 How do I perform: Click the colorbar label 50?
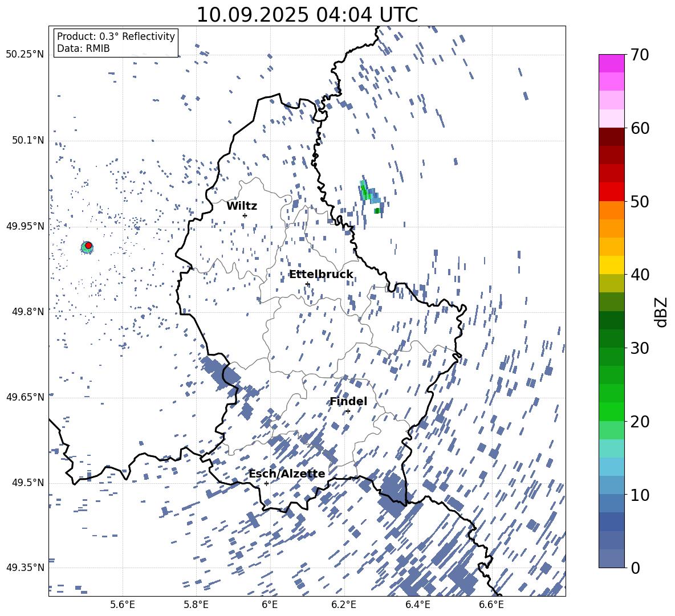coord(640,201)
